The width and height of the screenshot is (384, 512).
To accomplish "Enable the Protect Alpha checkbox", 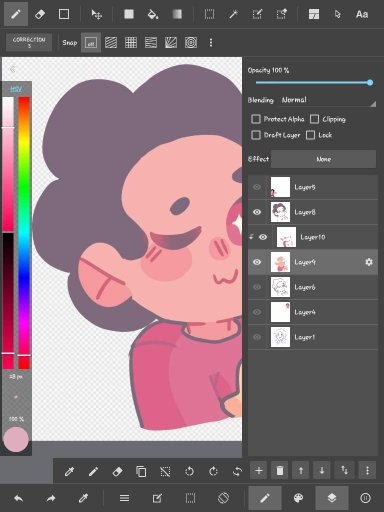I will click(256, 119).
